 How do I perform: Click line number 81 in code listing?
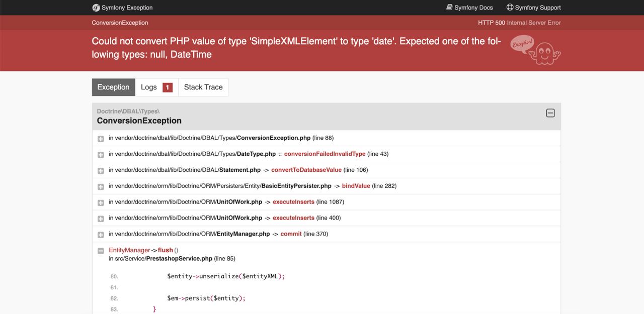pos(114,287)
